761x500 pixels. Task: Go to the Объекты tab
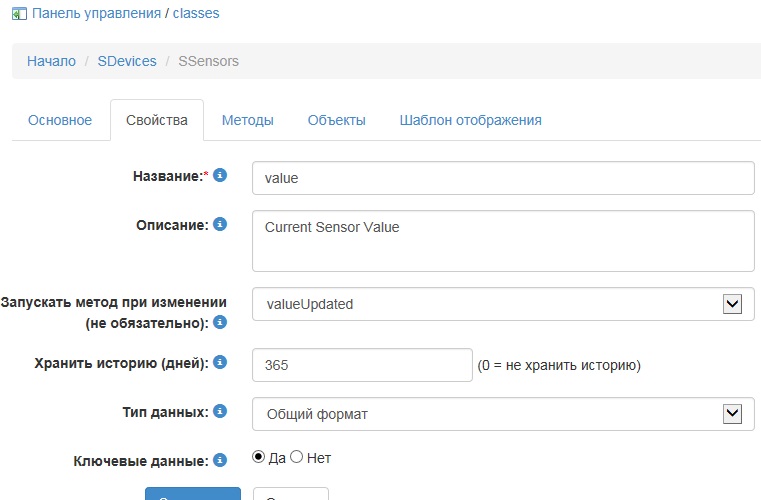[x=336, y=120]
